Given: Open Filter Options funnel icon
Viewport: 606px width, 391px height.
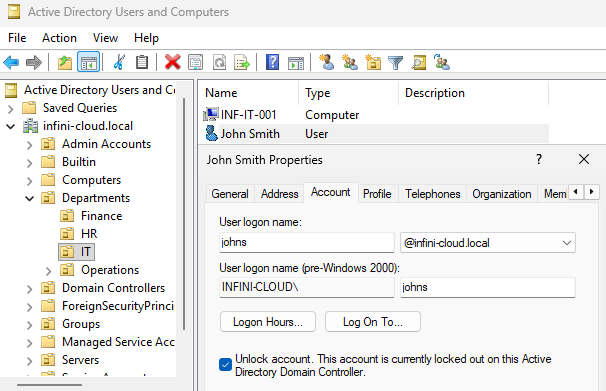Looking at the screenshot, I should pyautogui.click(x=395, y=63).
